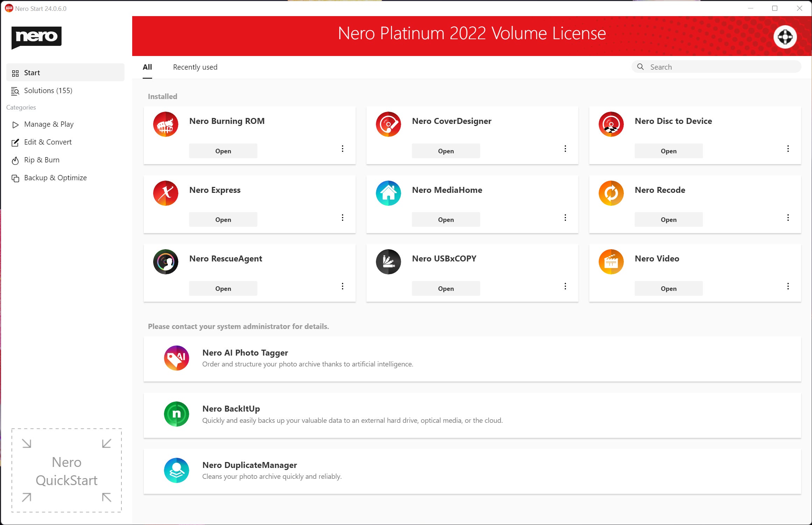Switch to Recently used tab
The height and width of the screenshot is (525, 812).
point(195,67)
